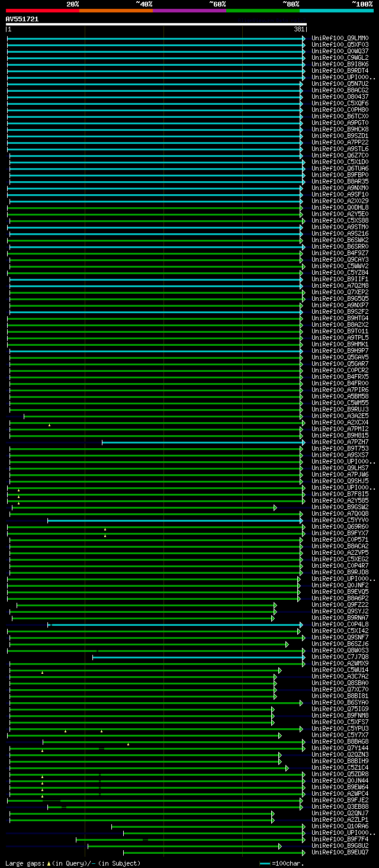Viewport: 379px width, 868px height.
Task: Click the UniRef100_Q9CAY3 label
Action: 340,260
